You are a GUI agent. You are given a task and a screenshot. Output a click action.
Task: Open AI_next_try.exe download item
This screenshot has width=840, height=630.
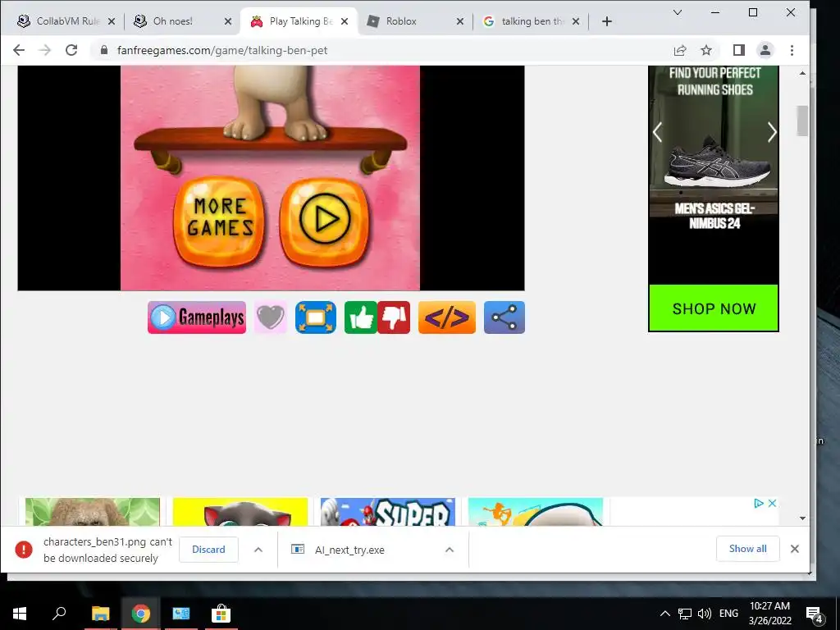click(x=349, y=550)
